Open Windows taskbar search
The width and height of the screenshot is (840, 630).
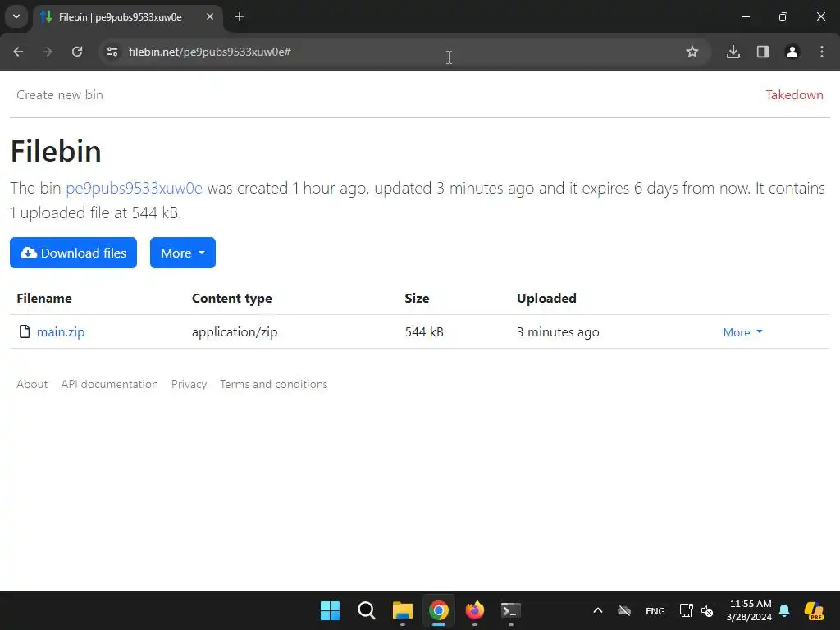point(367,610)
